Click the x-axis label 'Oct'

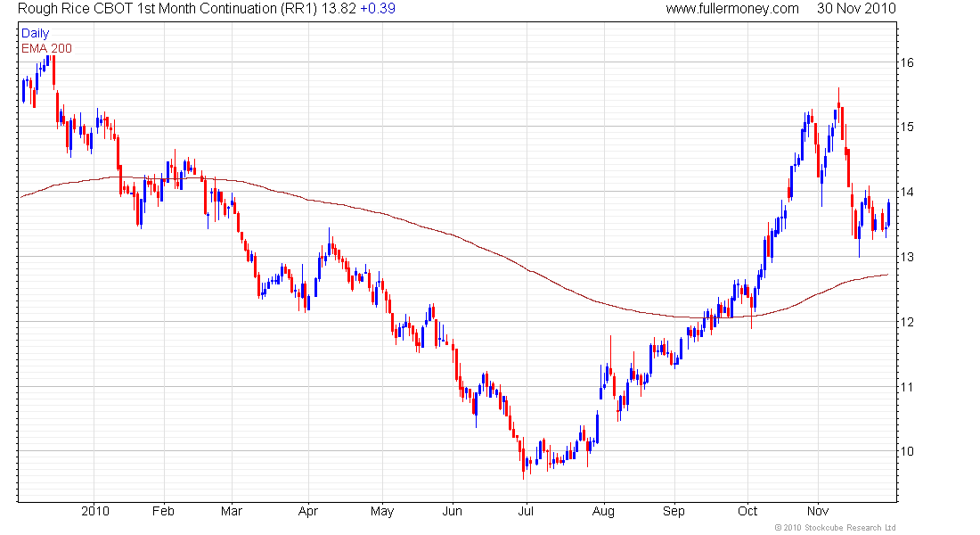point(747,511)
